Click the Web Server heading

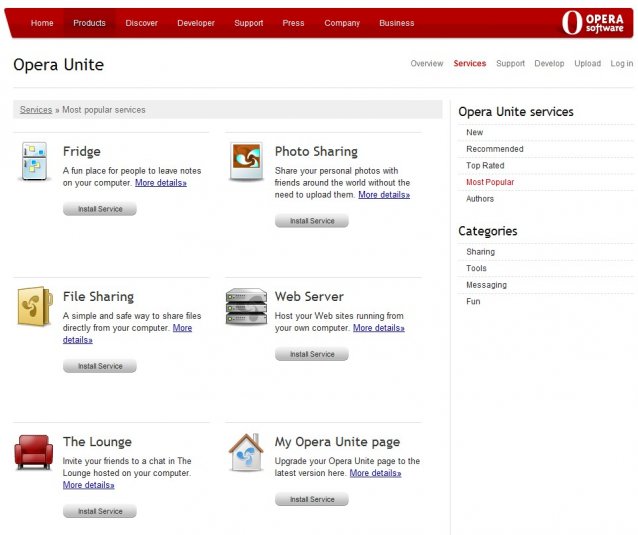click(309, 297)
